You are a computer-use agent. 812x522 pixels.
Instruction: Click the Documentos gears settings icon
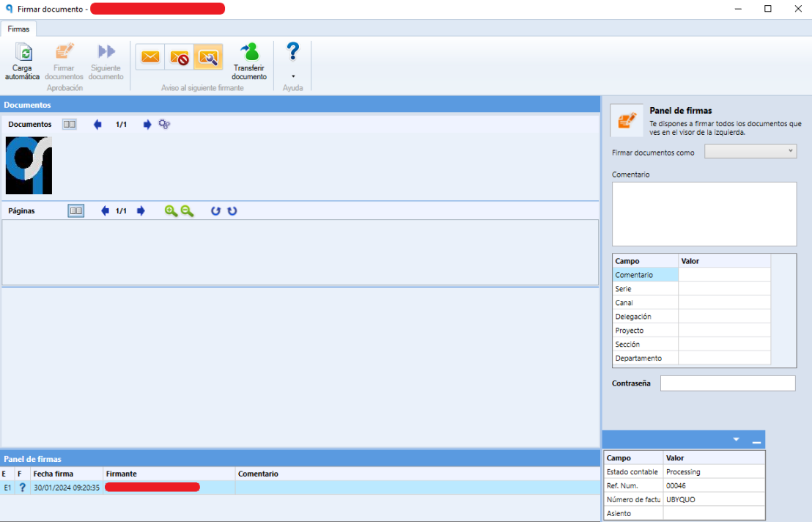pos(164,125)
